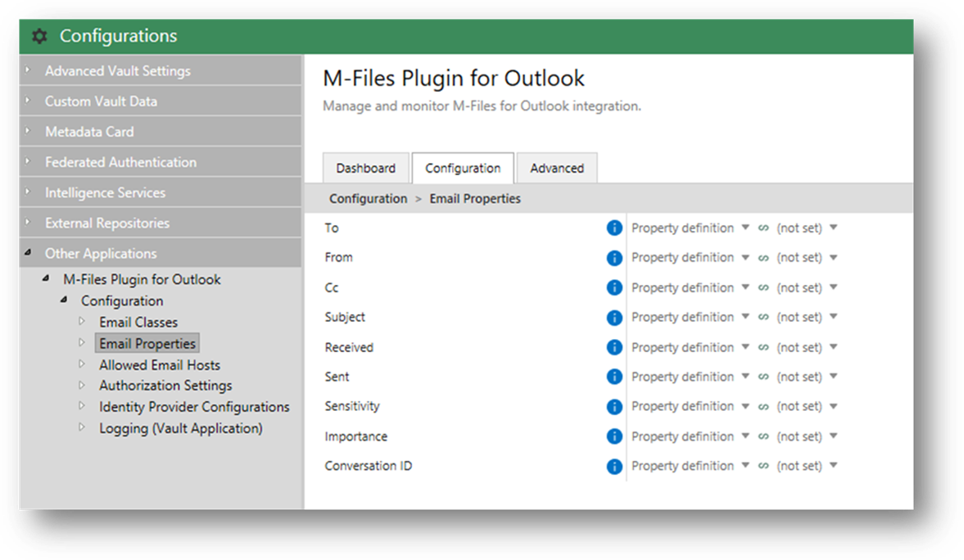
Task: Collapse the M-Files Plugin for Outlook node
Action: [46, 278]
